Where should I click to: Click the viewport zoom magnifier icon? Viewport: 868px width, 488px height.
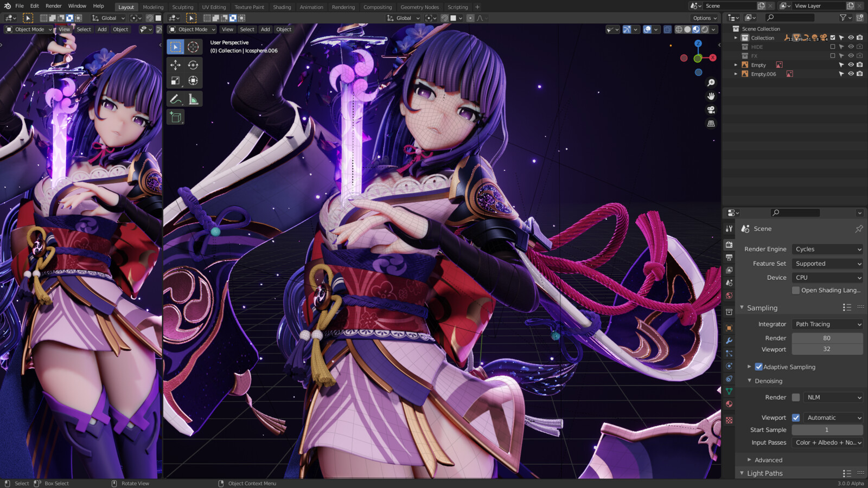coord(711,82)
